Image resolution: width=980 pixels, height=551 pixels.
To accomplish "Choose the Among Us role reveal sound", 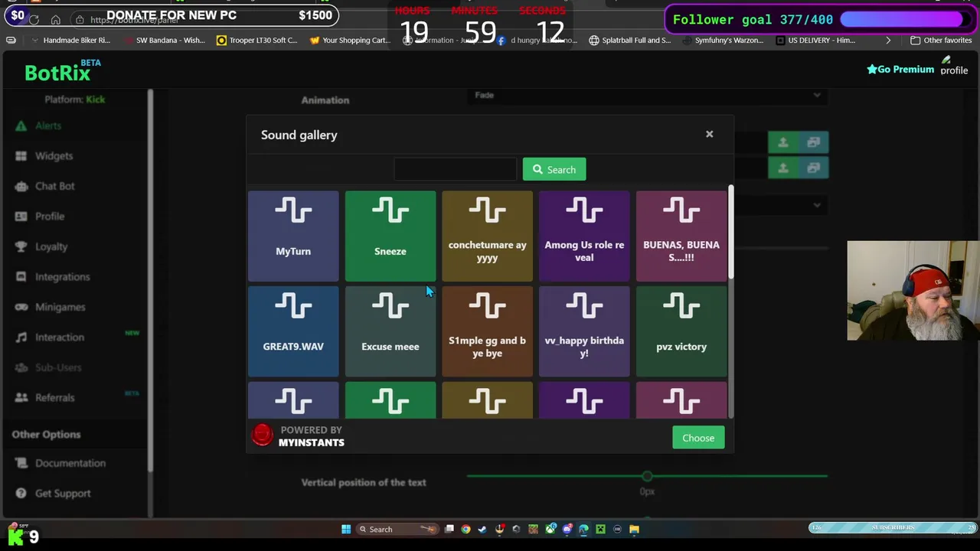I will [584, 236].
